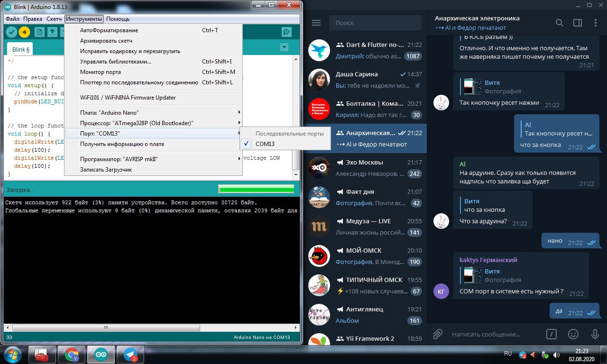Viewport: 607px width, 364px height.
Task: Click the Arduino Verify checkmark button
Action: click(x=12, y=32)
